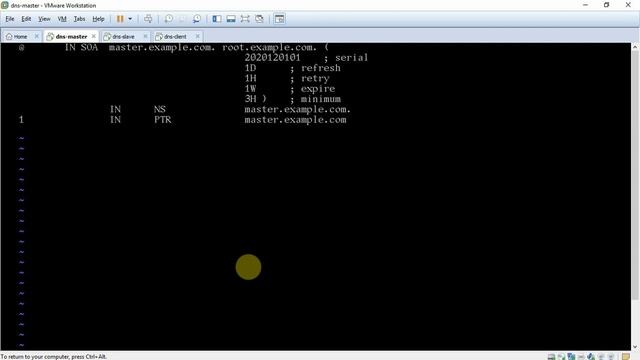The height and width of the screenshot is (360, 640).
Task: Open the power options dropdown arrow
Action: 130,19
